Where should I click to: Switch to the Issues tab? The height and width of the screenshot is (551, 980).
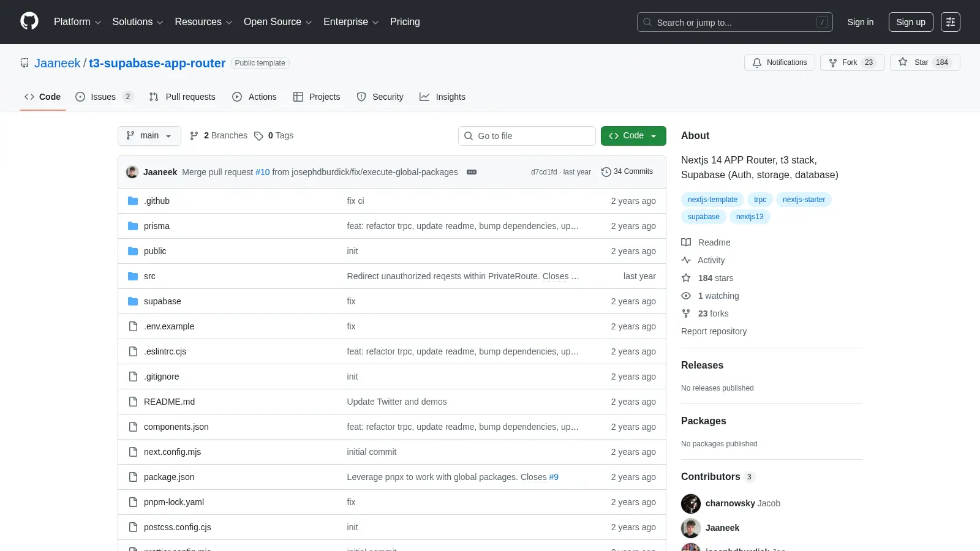(x=104, y=97)
